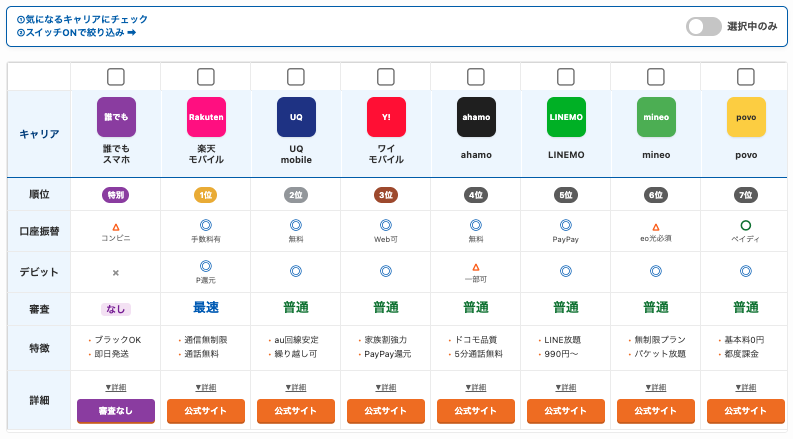Screen dimensions: 793x439
Task: Check the box above 楽天モバイル column
Action: [x=206, y=77]
